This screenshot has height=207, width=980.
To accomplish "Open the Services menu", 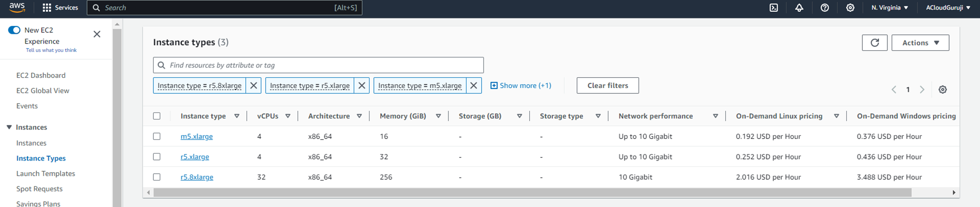I will coord(60,8).
